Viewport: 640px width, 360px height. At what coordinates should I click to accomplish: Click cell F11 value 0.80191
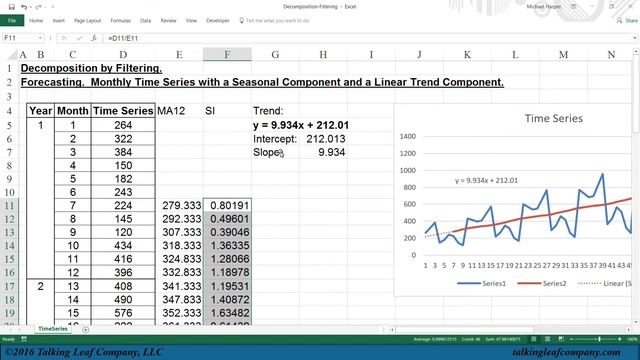[227, 205]
